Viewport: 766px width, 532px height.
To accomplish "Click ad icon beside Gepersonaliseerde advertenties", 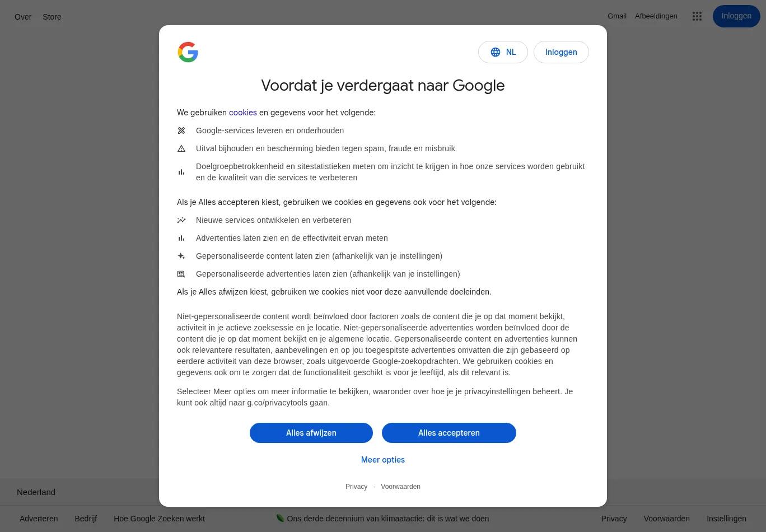I will [181, 274].
